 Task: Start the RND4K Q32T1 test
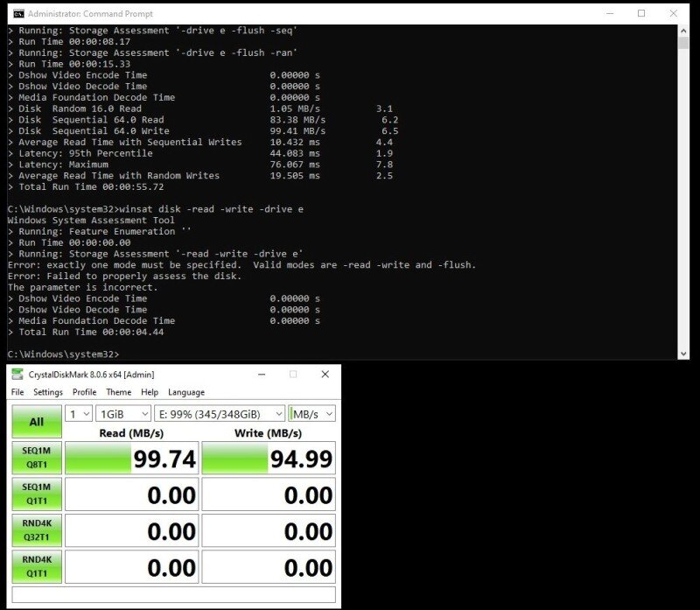pyautogui.click(x=37, y=530)
